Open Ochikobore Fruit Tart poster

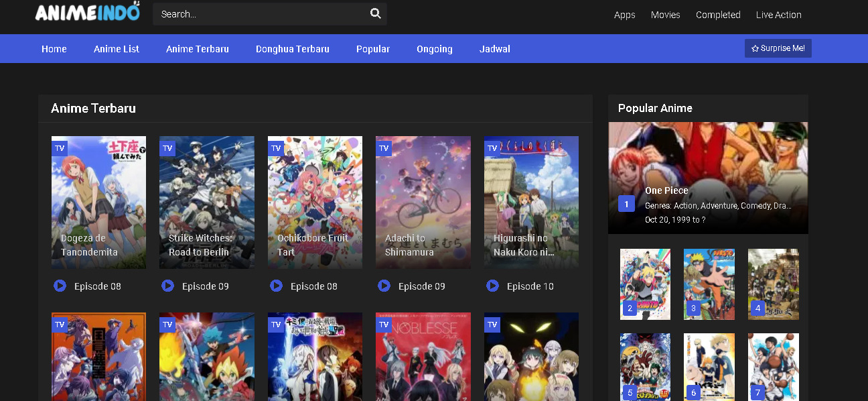tap(315, 203)
